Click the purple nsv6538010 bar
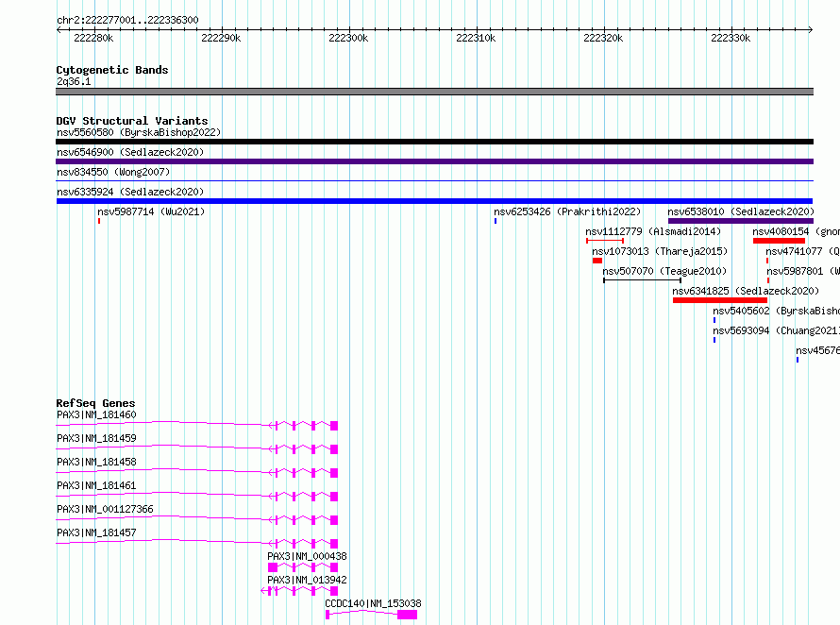Screen dimensions: 840x625 click(x=740, y=221)
